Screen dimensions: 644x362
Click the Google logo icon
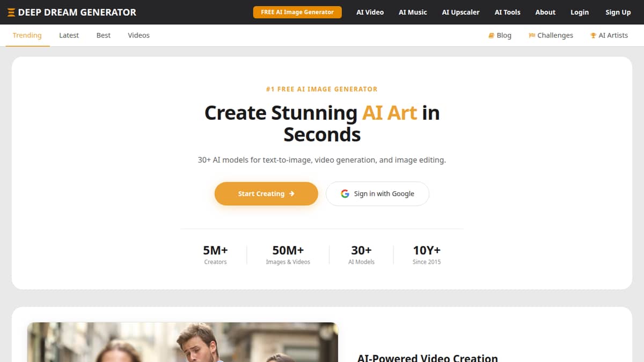(x=345, y=194)
